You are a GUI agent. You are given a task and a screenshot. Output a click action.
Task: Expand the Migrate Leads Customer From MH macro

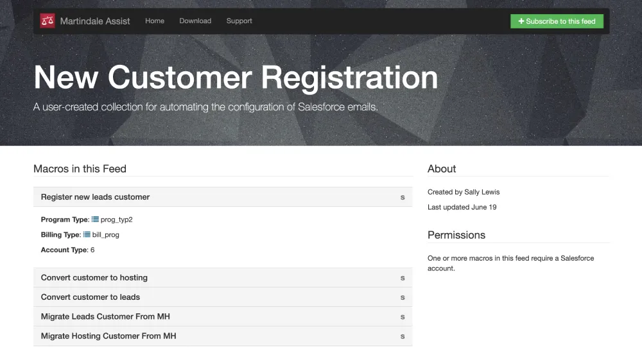click(x=105, y=316)
